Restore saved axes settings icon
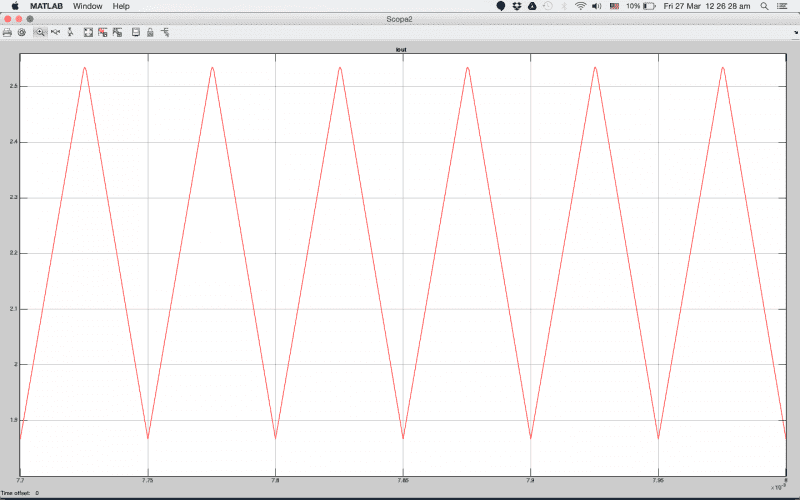The width and height of the screenshot is (800, 500). point(117,32)
